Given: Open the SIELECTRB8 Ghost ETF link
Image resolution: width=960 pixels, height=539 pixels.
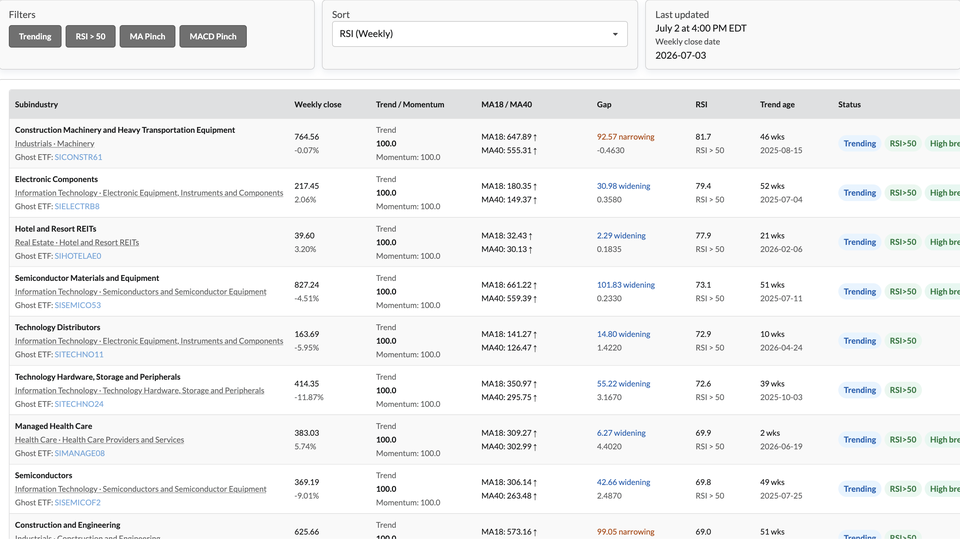Looking at the screenshot, I should 77,206.
